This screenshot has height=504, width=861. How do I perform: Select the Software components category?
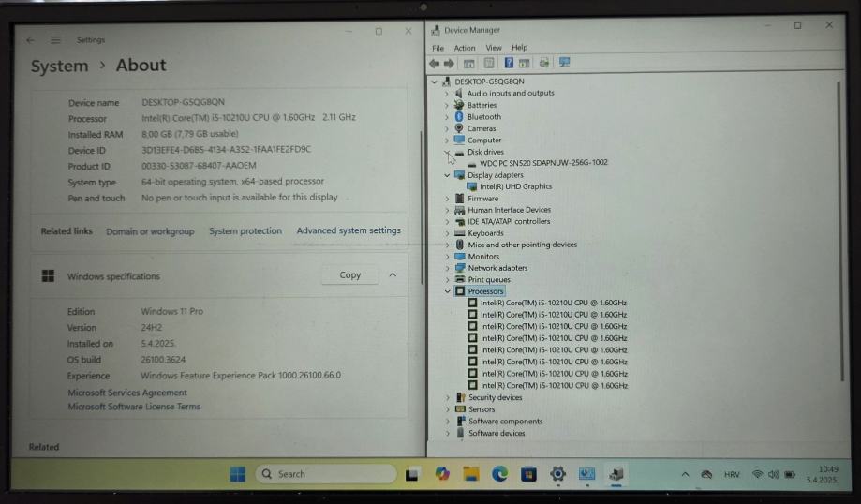click(x=505, y=422)
